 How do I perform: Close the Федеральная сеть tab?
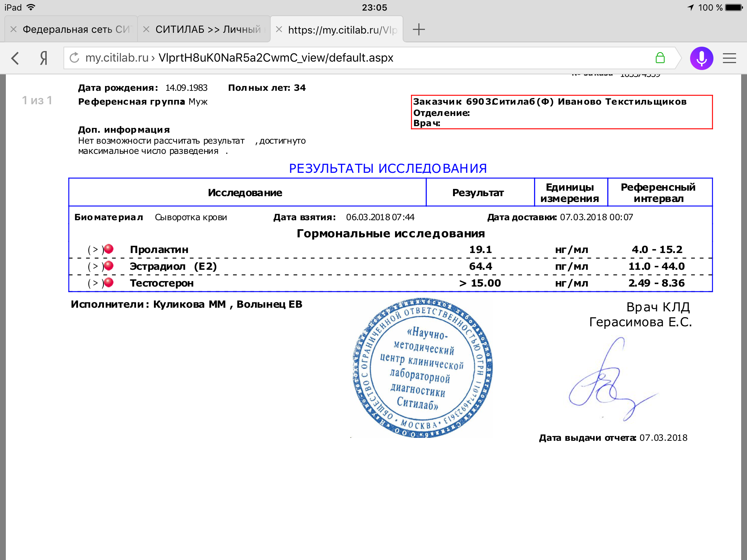coord(13,30)
